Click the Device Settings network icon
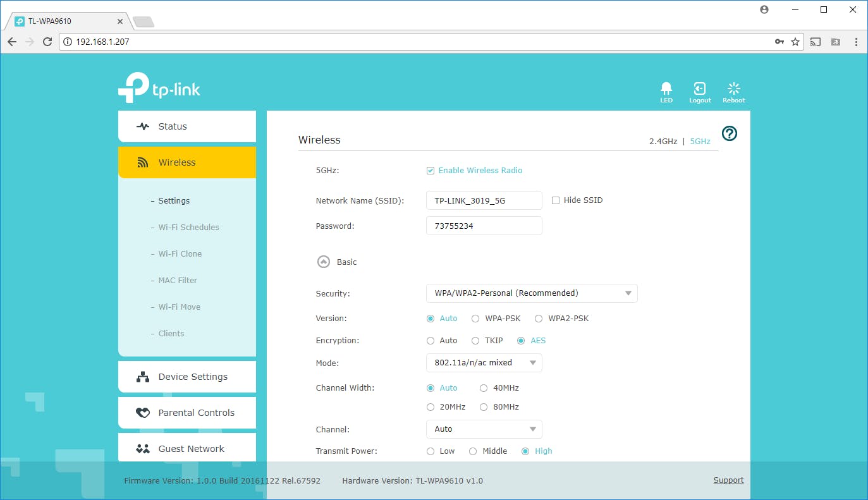The image size is (868, 500). [x=143, y=377]
